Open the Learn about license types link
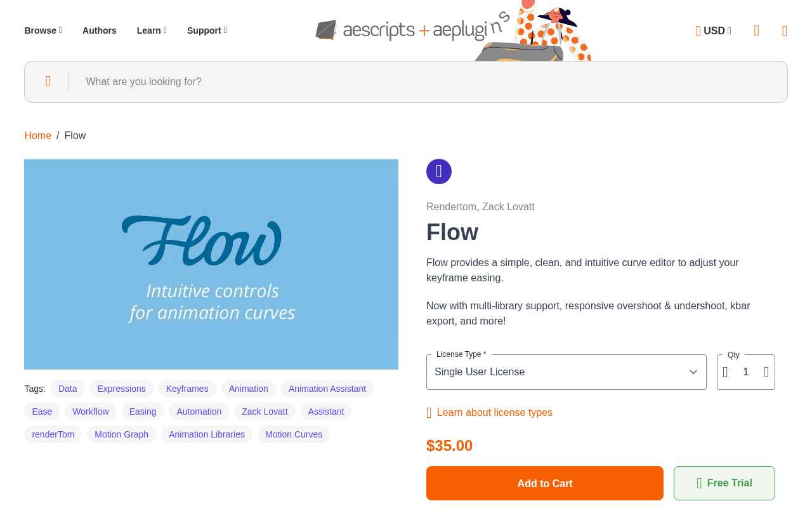The image size is (812, 508). coord(494,412)
